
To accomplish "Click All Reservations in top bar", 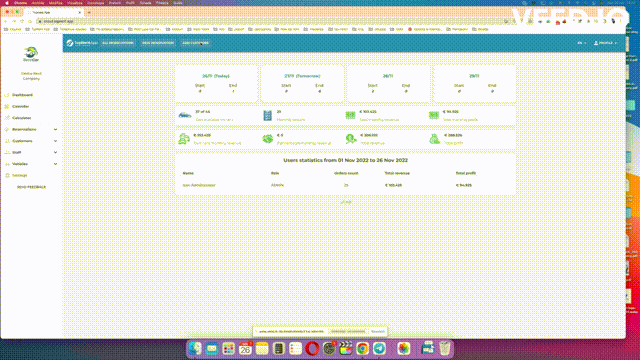I will click(x=118, y=43).
